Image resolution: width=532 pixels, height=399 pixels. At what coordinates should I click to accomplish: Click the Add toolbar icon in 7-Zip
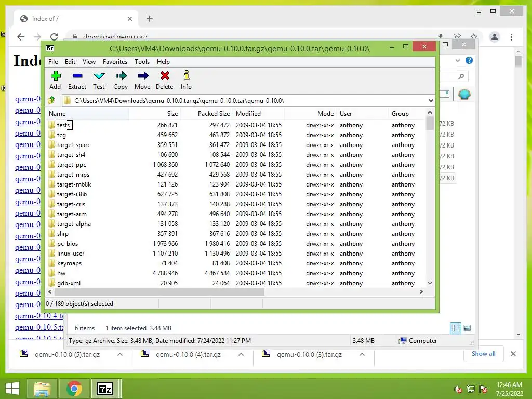coord(55,76)
